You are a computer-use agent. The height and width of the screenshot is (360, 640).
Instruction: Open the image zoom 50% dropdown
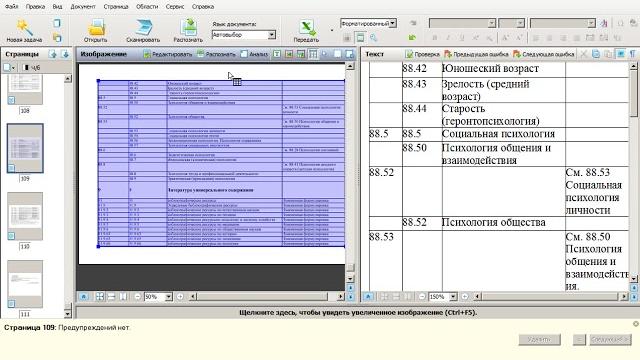coord(168,297)
